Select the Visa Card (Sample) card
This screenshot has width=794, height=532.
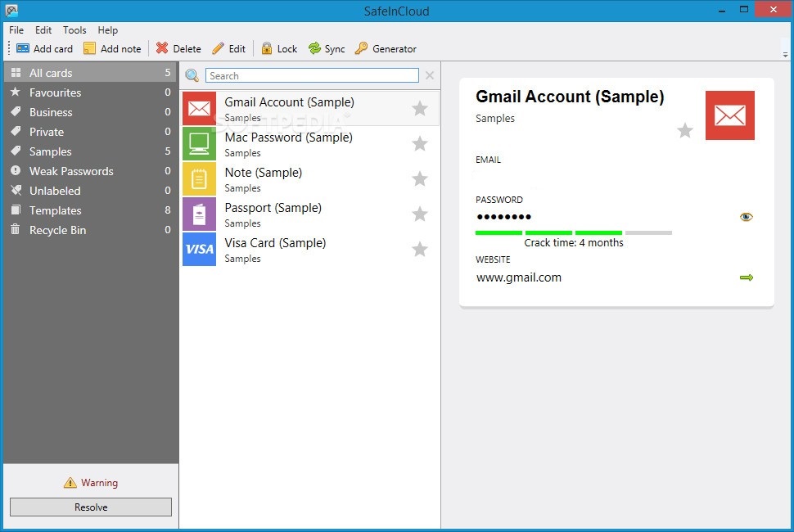(x=310, y=249)
